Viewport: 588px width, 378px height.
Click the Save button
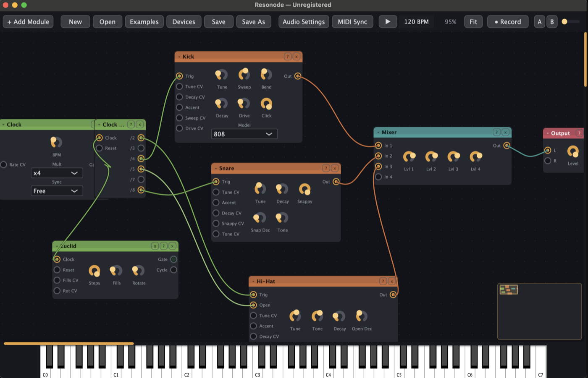(x=218, y=22)
